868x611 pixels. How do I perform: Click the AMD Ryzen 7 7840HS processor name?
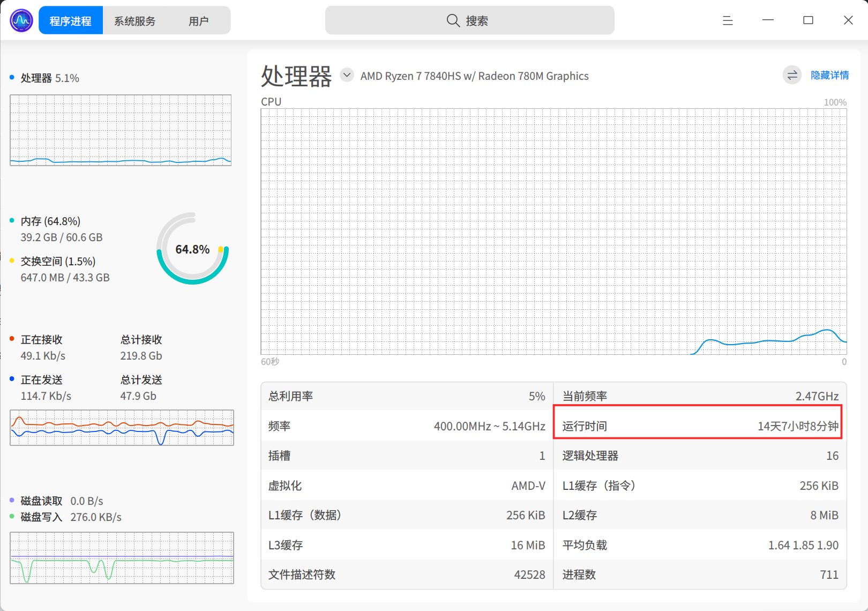coord(474,76)
